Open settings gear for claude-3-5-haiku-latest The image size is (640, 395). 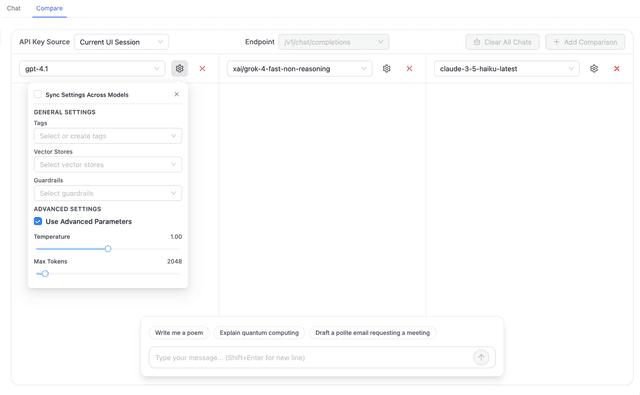594,69
